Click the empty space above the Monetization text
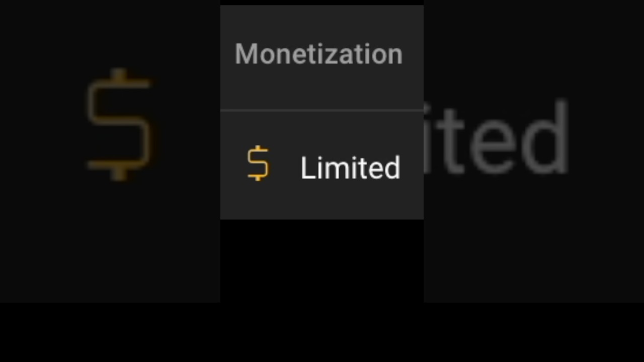Viewport: 644px width, 362px height. click(321, 20)
